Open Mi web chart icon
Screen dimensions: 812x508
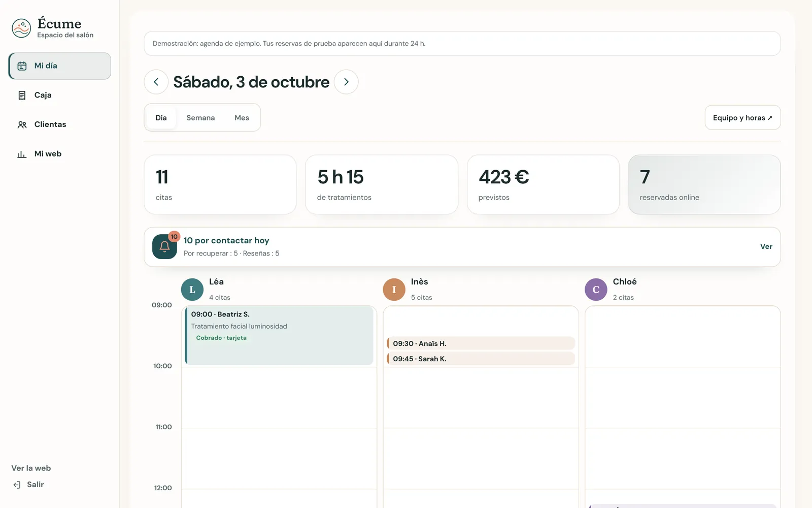pos(22,154)
